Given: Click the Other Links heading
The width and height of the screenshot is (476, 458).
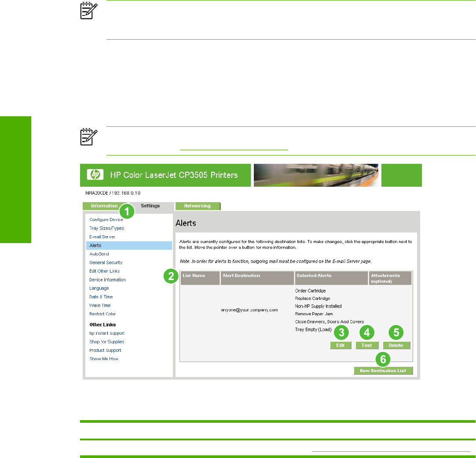Looking at the screenshot, I should pyautogui.click(x=103, y=325).
